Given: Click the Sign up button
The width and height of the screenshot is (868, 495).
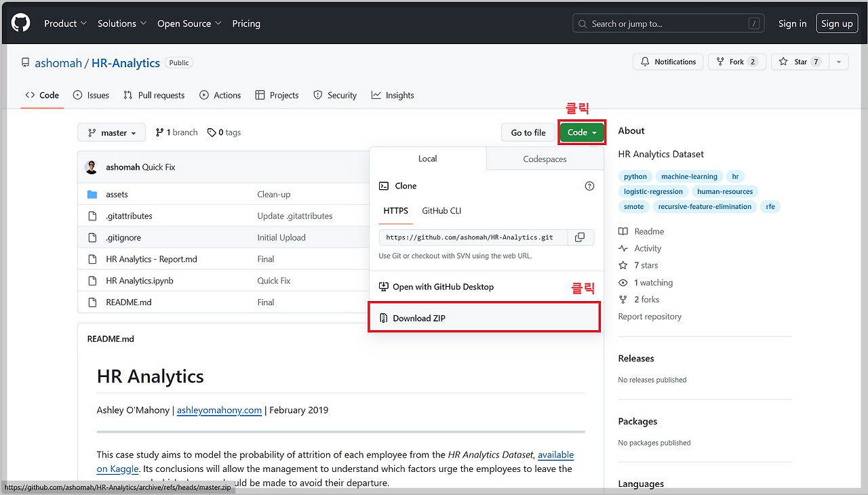Looking at the screenshot, I should pos(837,24).
